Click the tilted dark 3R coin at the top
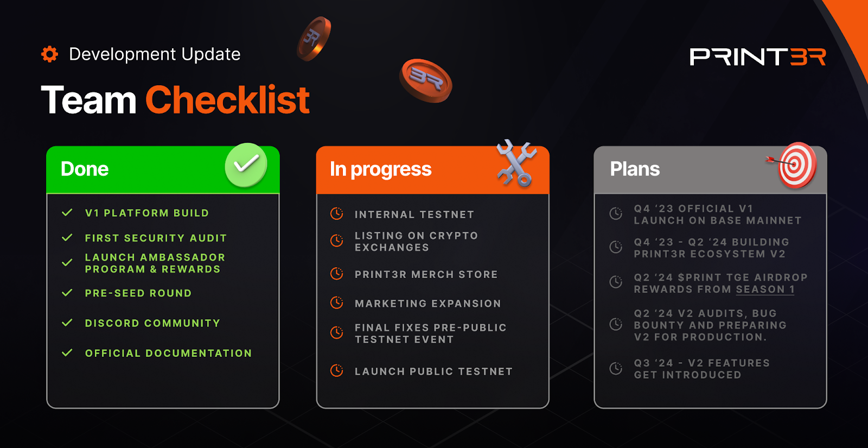Viewport: 868px width, 448px height. point(314,39)
